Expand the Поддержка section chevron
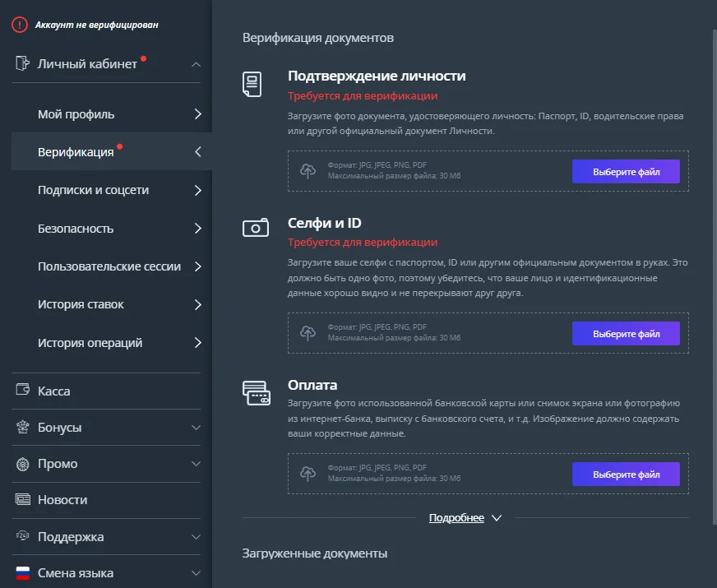717x588 pixels. (x=196, y=537)
